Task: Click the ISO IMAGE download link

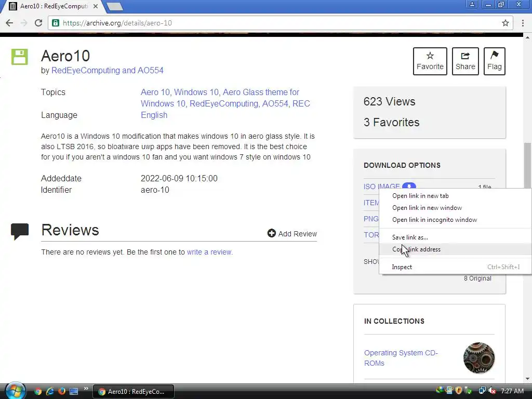Action: [382, 187]
